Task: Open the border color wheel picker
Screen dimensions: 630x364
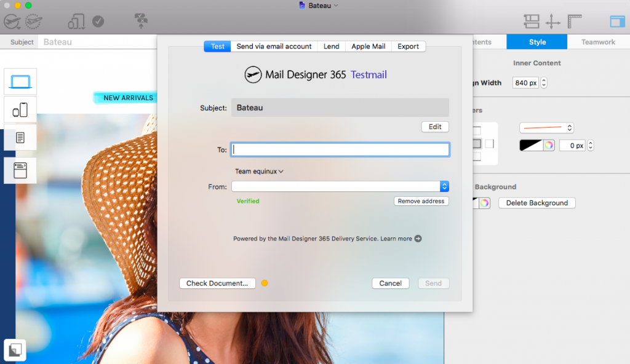Action: (549, 146)
